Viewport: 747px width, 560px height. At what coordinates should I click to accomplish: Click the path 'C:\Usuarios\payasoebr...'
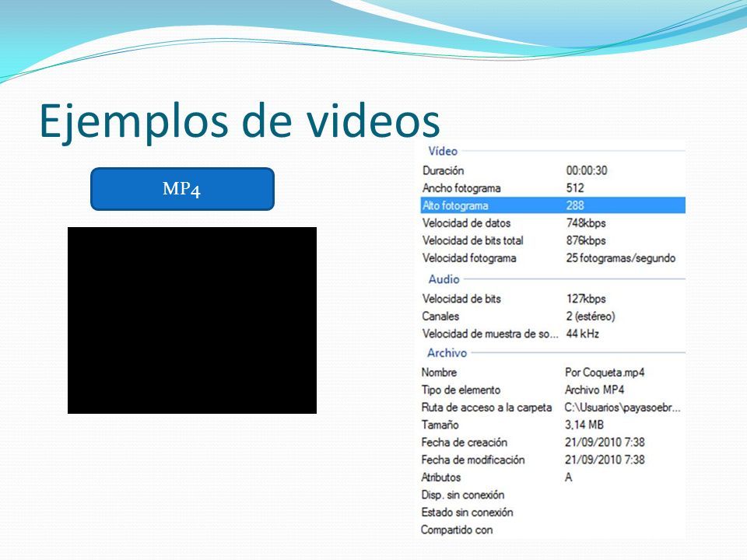[x=622, y=408]
